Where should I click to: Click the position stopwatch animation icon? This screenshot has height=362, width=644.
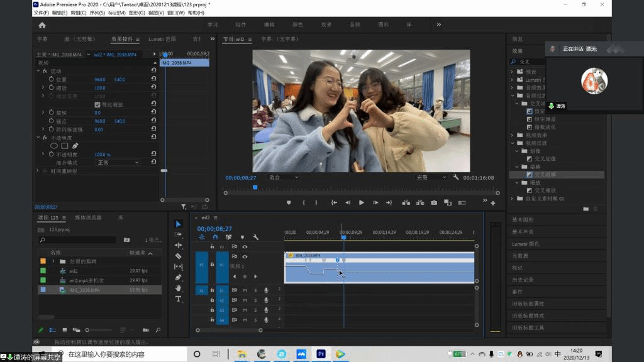pyautogui.click(x=52, y=80)
